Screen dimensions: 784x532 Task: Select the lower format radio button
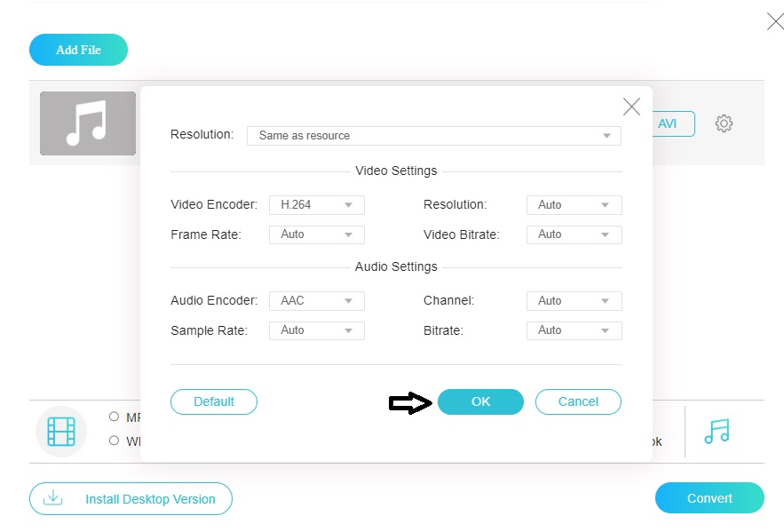click(114, 441)
